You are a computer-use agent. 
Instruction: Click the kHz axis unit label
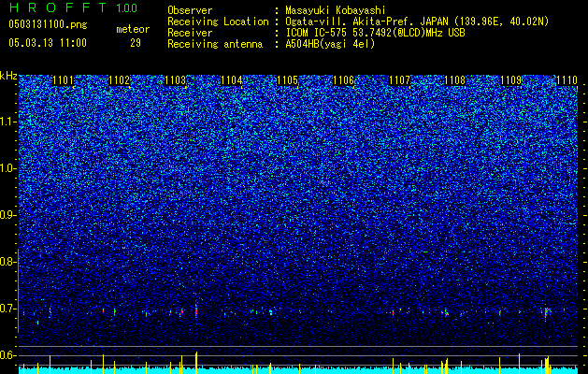8,76
